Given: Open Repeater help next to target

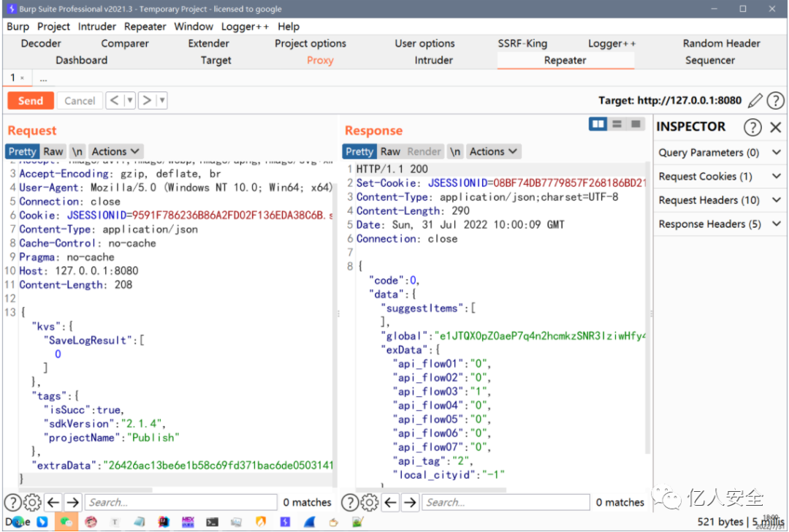Looking at the screenshot, I should pos(775,101).
